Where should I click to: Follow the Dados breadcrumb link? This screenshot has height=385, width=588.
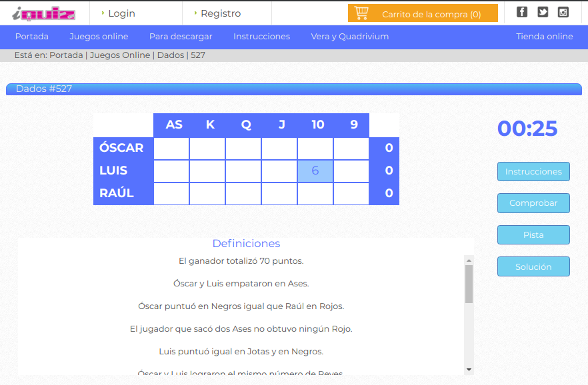click(x=171, y=55)
